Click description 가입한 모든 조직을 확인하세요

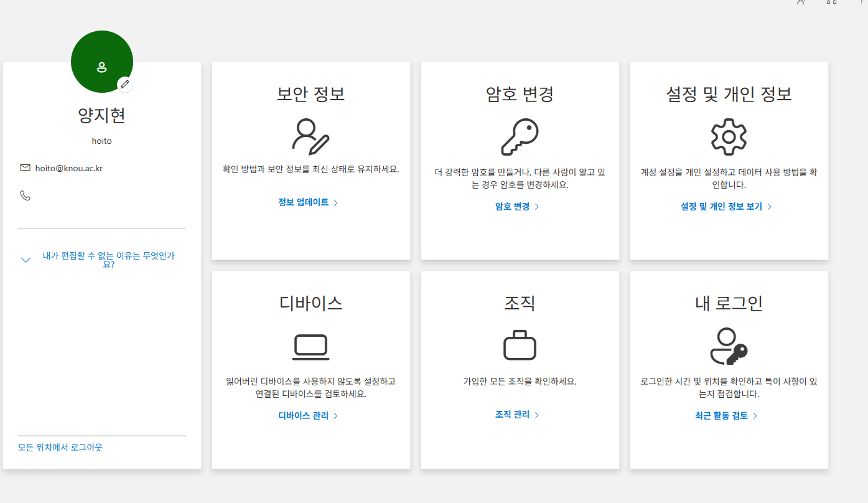(520, 381)
